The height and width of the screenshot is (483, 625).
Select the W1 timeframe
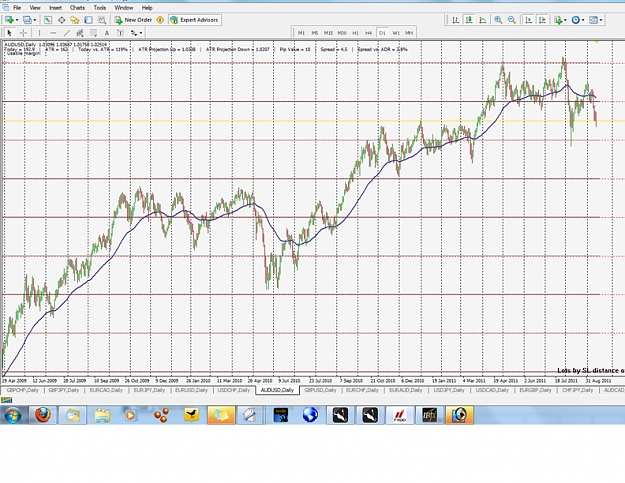coord(396,33)
